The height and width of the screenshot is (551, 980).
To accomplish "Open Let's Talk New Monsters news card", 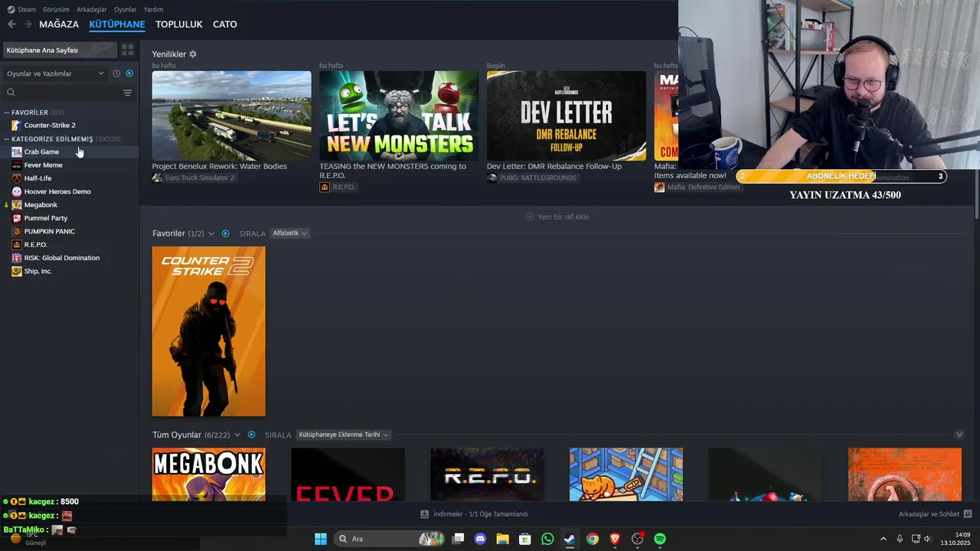I will (399, 116).
